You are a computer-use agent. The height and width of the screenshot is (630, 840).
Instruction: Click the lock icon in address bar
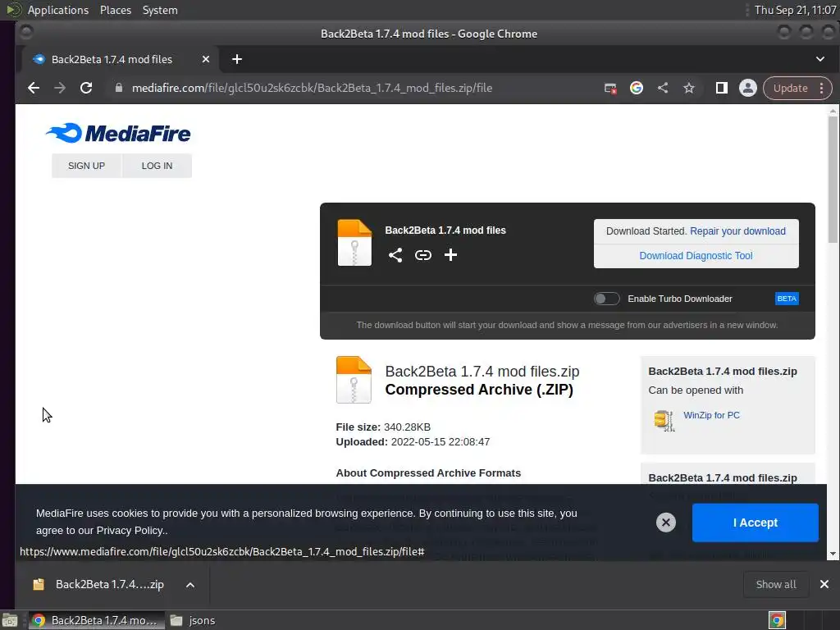pos(119,88)
